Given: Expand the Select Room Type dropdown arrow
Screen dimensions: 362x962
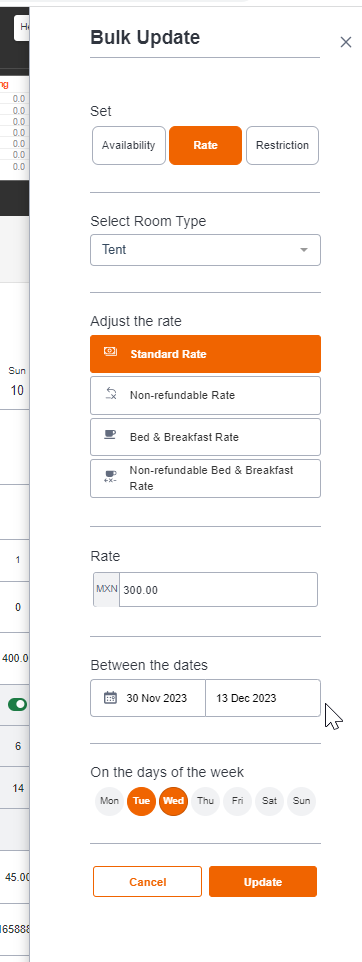Looking at the screenshot, I should (304, 250).
